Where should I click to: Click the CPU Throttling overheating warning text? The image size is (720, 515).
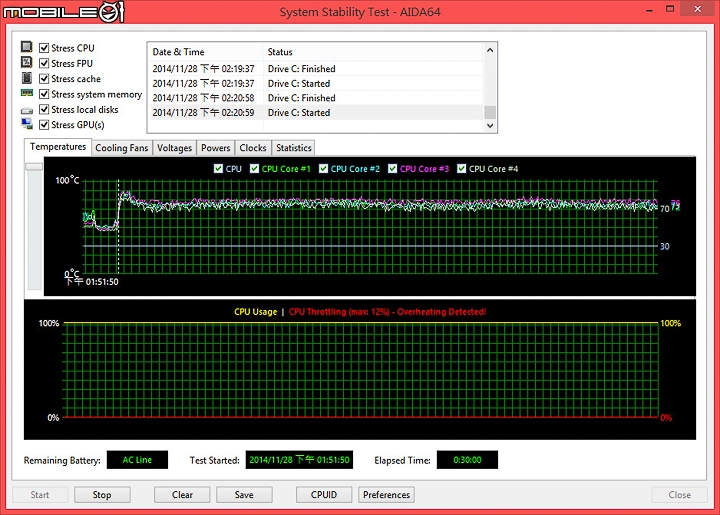(x=387, y=312)
